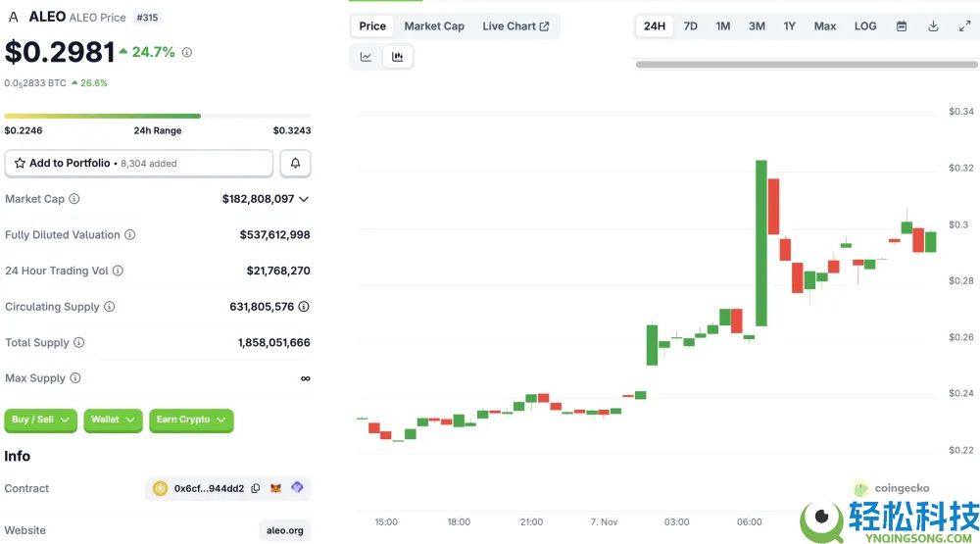Image resolution: width=980 pixels, height=544 pixels.
Task: Switch to the Market Cap chart tab
Action: tap(434, 26)
